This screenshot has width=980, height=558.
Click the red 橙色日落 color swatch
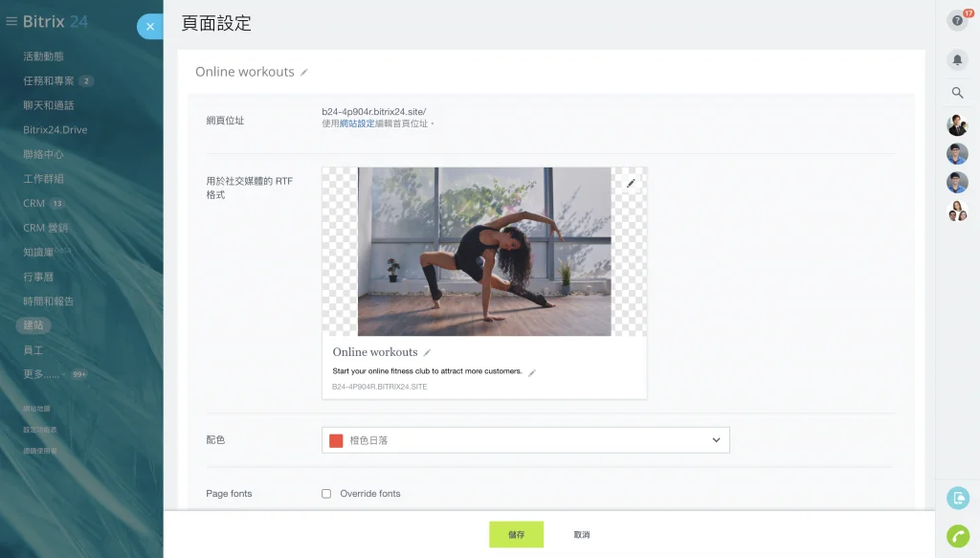pos(336,440)
